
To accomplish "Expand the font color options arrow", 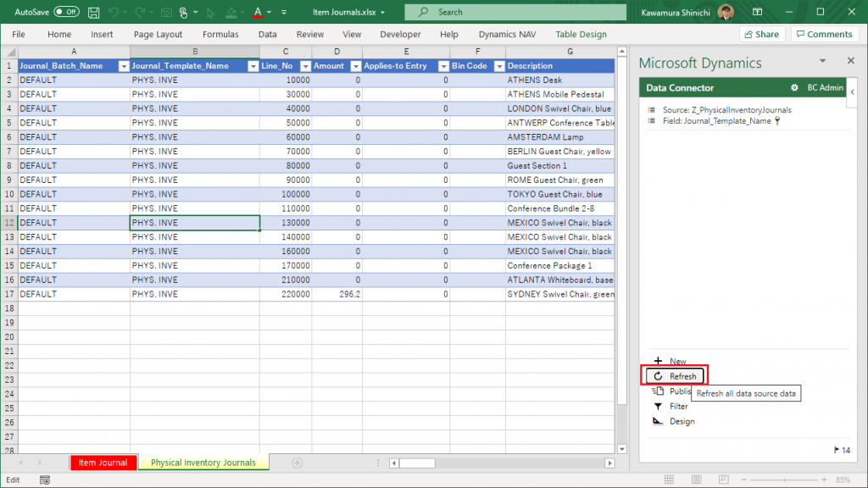I will pos(269,12).
